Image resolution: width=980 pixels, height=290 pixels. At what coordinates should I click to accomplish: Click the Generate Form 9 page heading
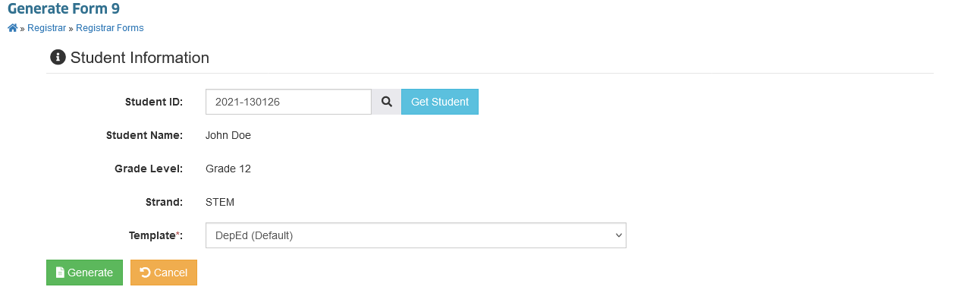point(64,9)
